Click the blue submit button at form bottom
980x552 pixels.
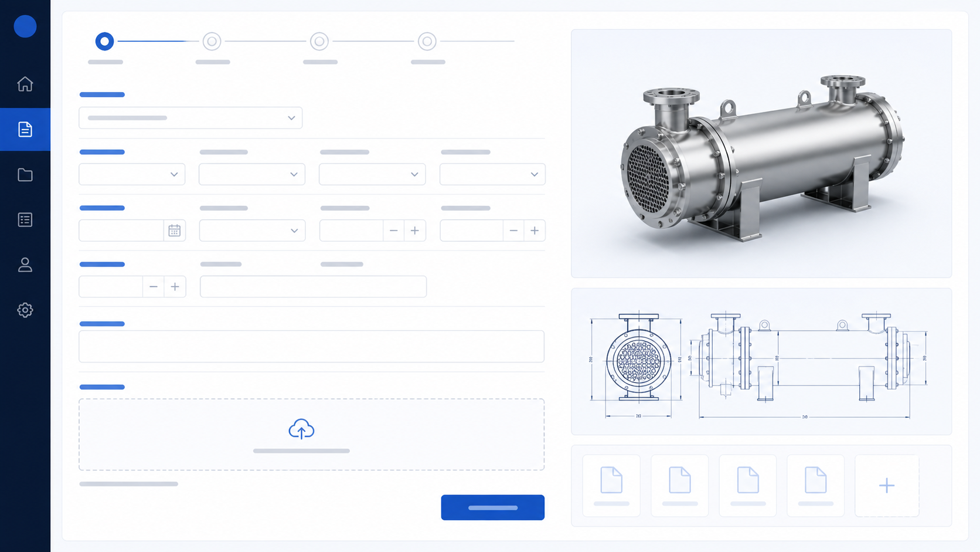click(493, 507)
